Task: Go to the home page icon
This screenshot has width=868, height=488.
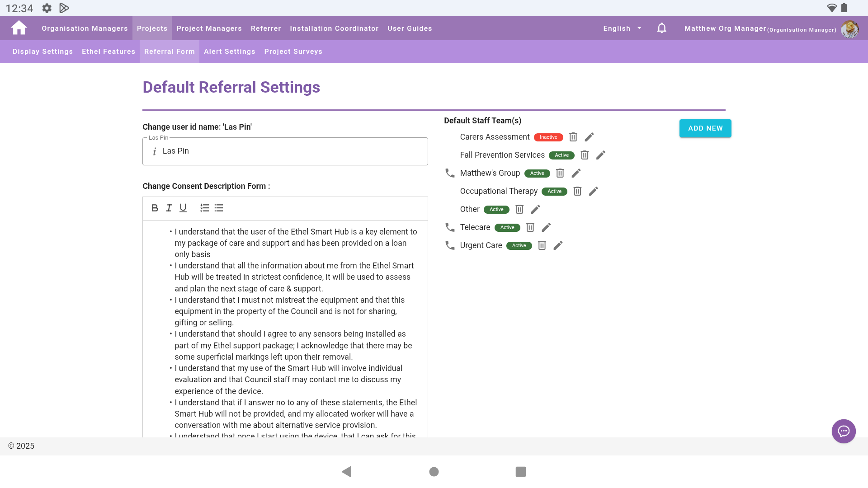Action: (19, 28)
